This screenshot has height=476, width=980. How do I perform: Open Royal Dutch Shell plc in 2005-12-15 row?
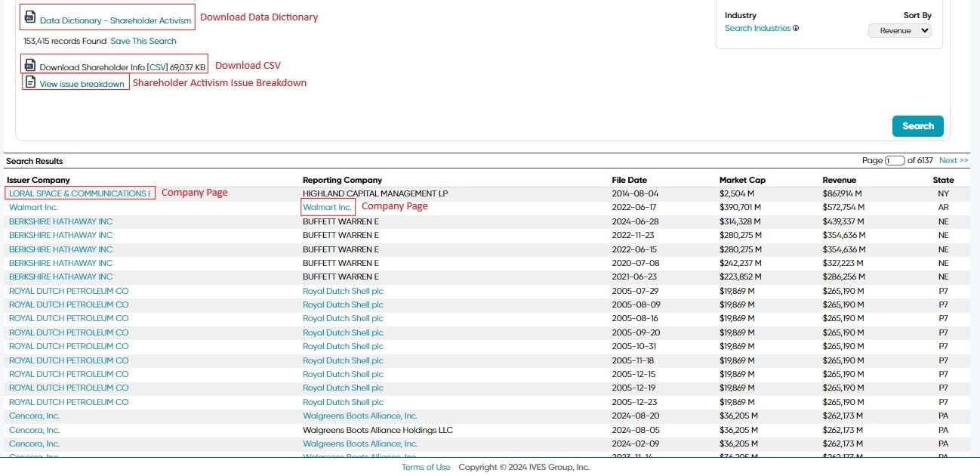(x=343, y=374)
